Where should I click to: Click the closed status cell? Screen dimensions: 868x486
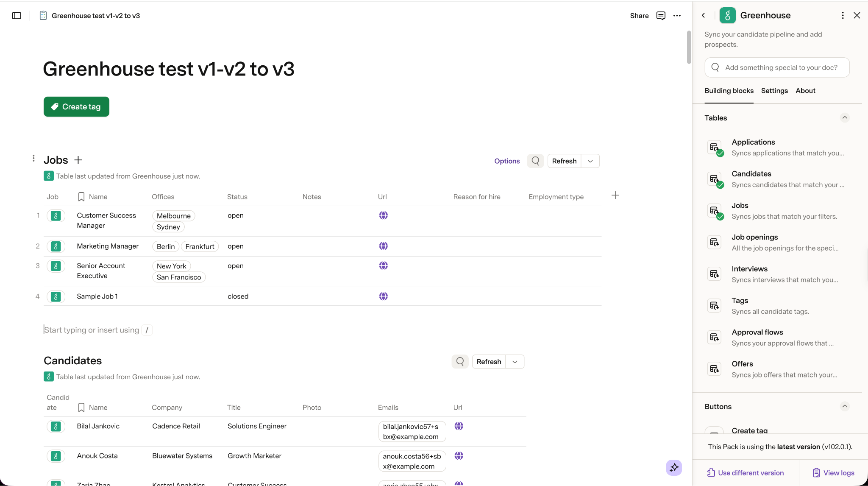click(x=238, y=296)
